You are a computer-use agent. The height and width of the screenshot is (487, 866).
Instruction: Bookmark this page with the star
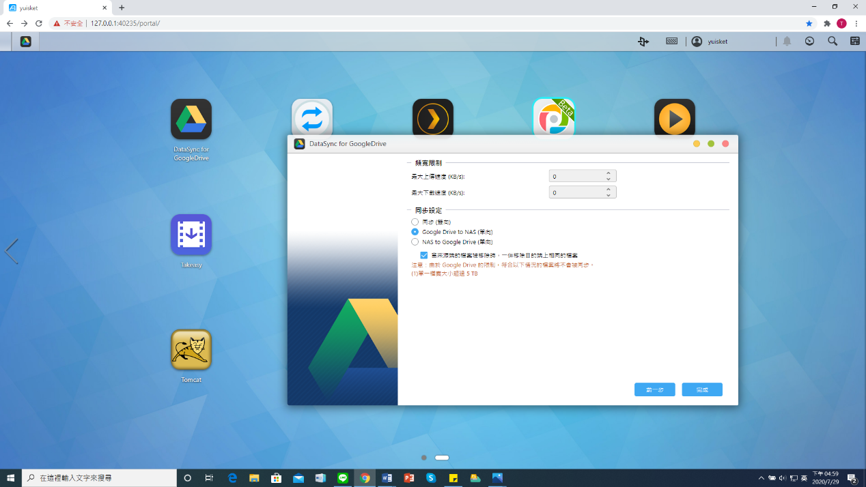click(809, 23)
